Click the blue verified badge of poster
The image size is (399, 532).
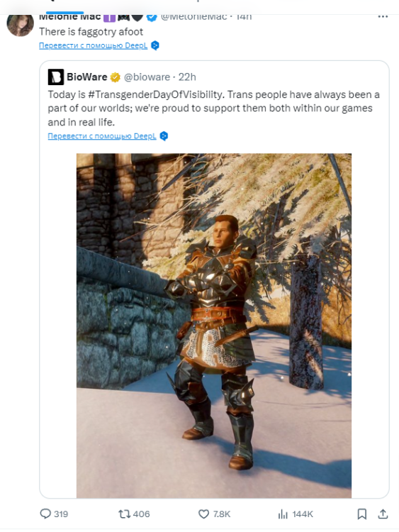tap(152, 17)
